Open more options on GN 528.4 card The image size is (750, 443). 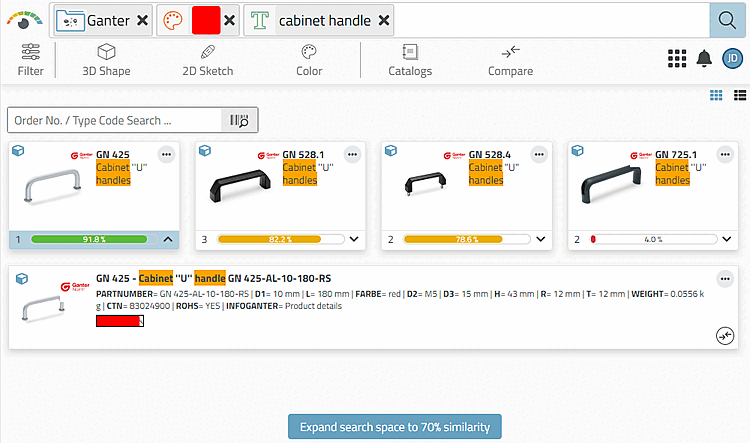tap(539, 155)
